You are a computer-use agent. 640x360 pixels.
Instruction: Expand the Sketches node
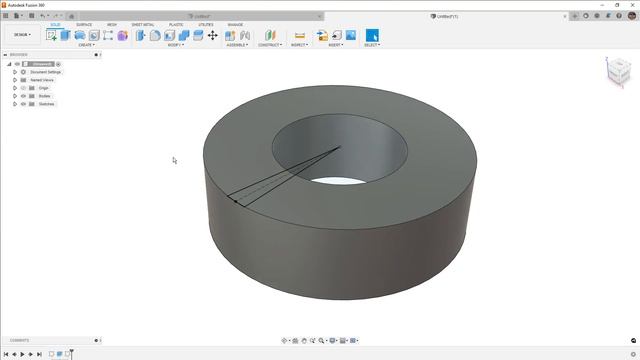point(15,104)
